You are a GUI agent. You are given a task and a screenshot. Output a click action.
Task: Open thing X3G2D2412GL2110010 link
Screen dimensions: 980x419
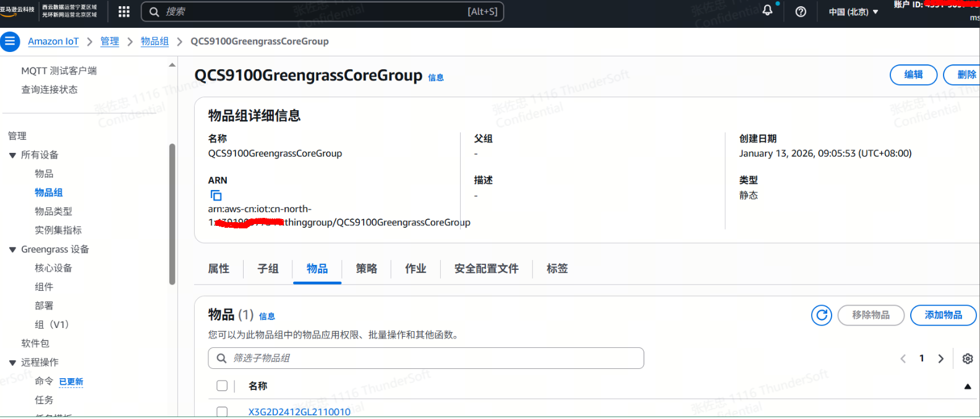point(299,412)
